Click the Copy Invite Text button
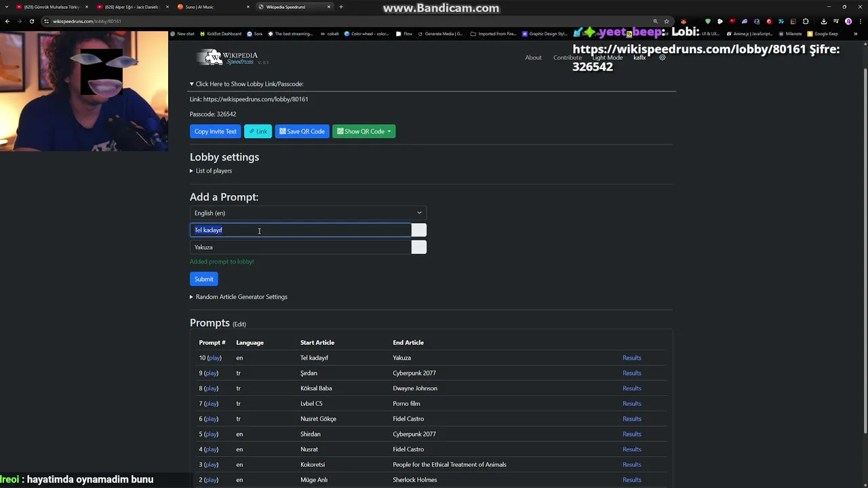This screenshot has height=488, width=868. [215, 131]
